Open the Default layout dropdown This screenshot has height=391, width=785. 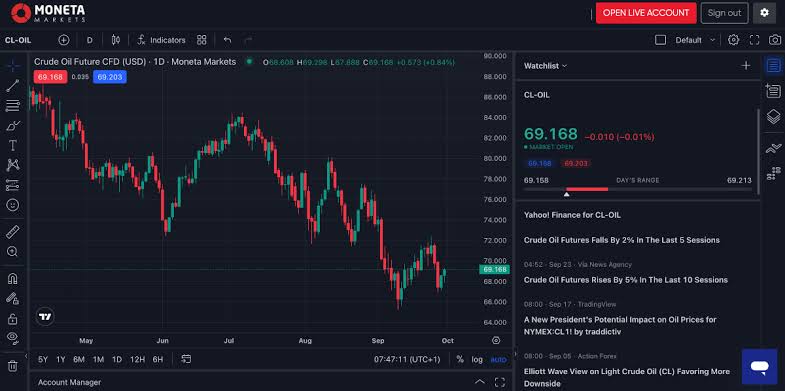click(x=695, y=40)
